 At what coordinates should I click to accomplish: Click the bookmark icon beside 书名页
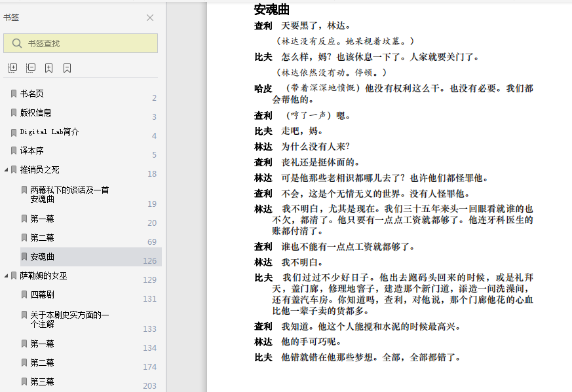14,94
